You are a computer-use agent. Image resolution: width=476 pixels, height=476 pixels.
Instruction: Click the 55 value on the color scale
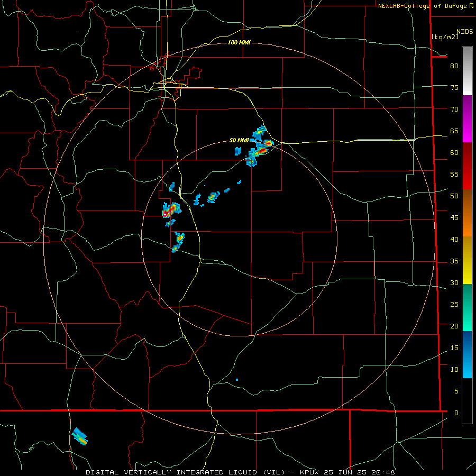[x=454, y=174]
